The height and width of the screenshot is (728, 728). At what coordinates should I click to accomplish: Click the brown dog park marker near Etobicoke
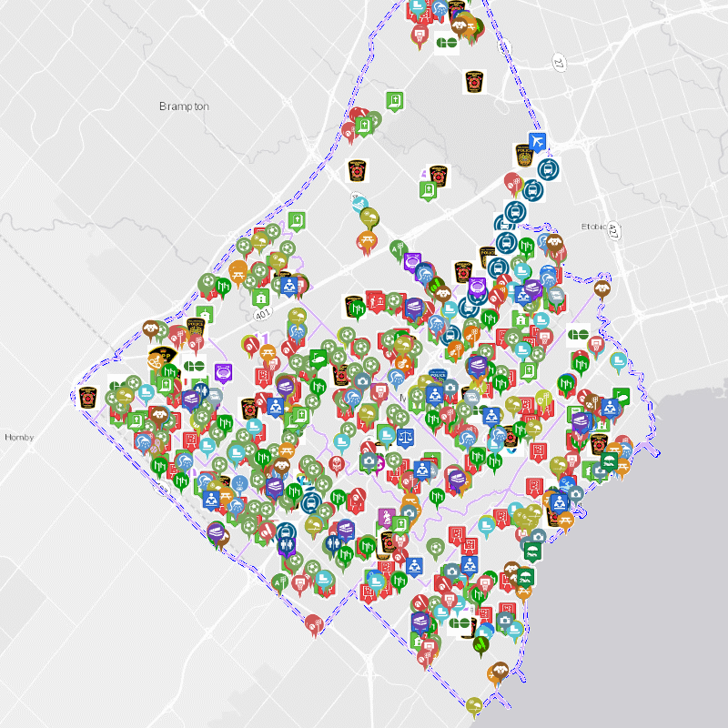point(602,288)
